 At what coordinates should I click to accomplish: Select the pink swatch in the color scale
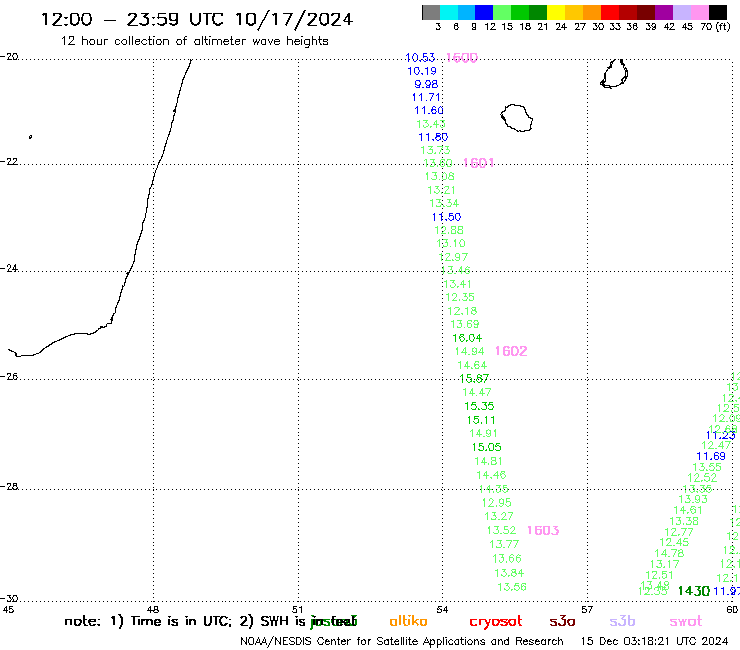tap(700, 12)
